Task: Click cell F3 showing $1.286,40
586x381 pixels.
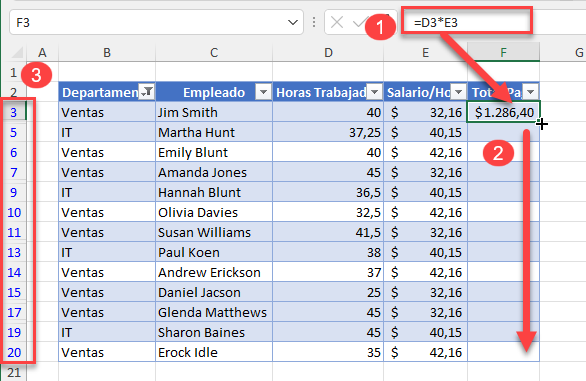Action: coord(503,112)
